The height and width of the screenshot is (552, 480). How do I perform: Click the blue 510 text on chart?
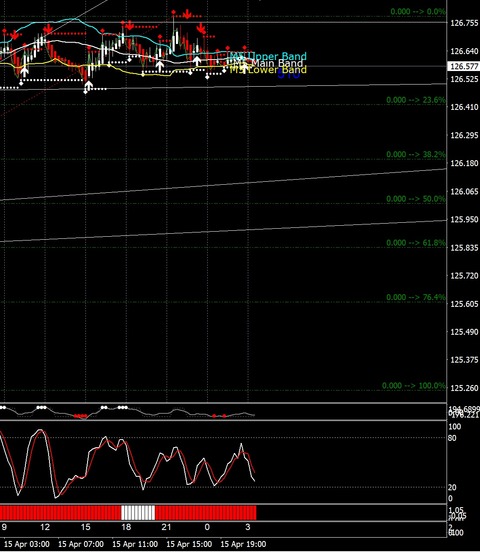289,74
